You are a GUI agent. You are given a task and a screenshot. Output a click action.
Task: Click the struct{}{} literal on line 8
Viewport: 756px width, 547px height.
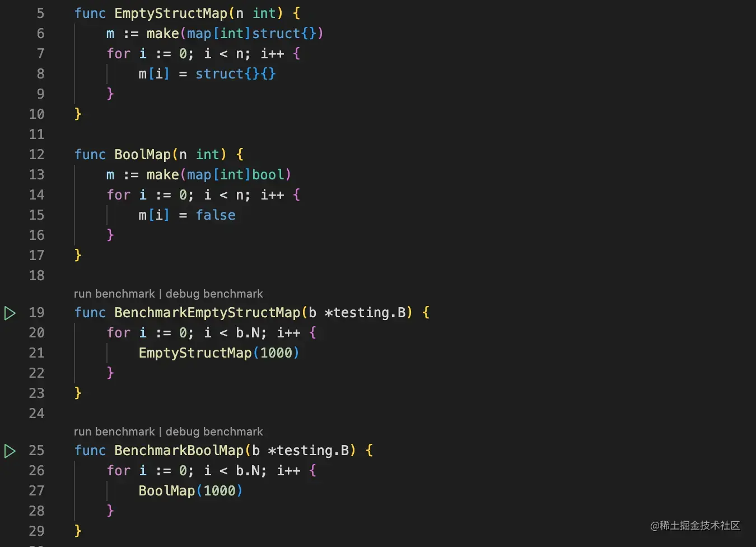235,74
